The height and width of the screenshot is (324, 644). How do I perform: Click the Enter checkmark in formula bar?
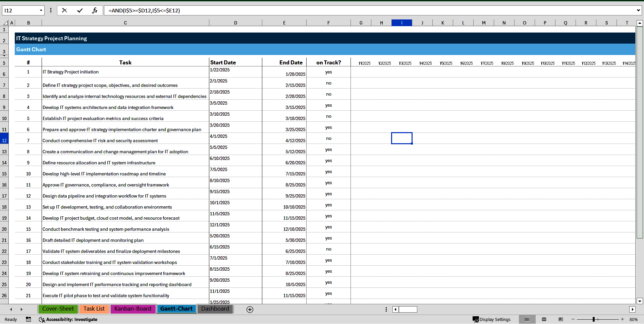[80, 10]
